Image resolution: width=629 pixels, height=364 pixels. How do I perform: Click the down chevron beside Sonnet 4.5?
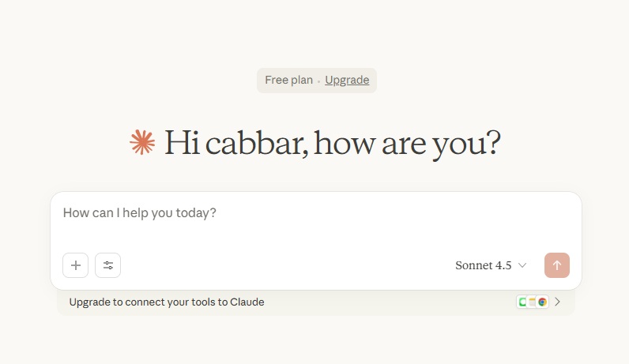click(x=522, y=265)
